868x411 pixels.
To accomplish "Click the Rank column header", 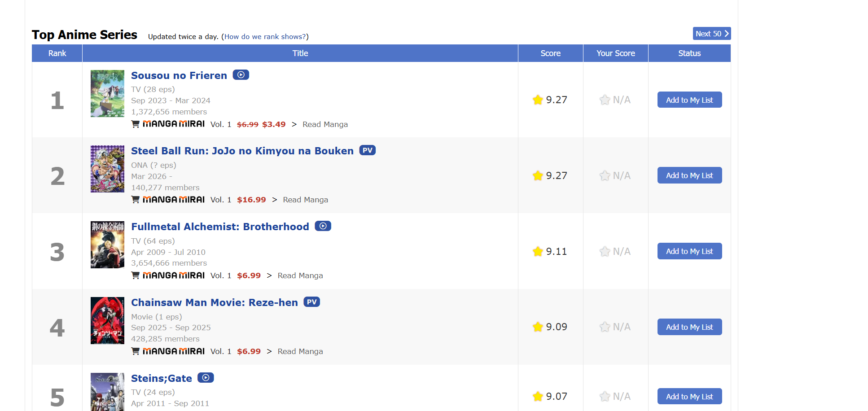I will [57, 53].
